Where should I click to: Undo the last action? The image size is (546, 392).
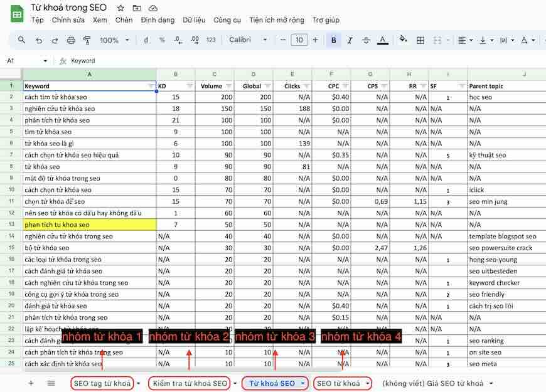[x=39, y=40]
